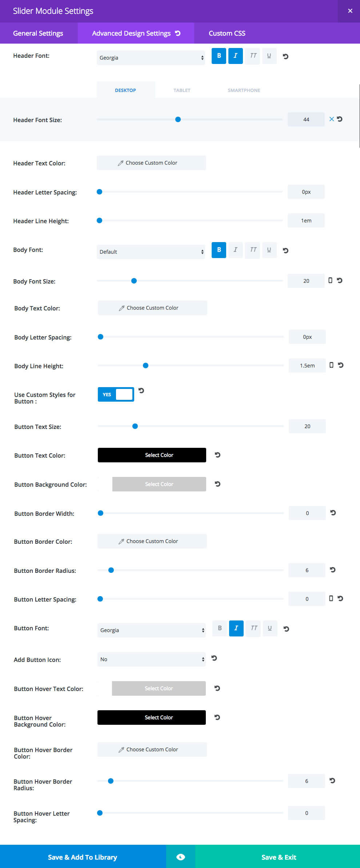Click mobile device icon beside Body Font Size
Viewport: 360px width, 868px height.
pyautogui.click(x=330, y=280)
